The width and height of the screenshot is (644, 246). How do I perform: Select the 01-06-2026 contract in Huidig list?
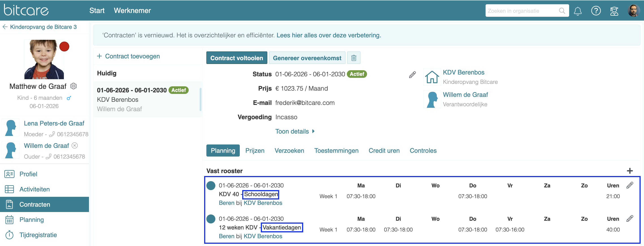[147, 99]
